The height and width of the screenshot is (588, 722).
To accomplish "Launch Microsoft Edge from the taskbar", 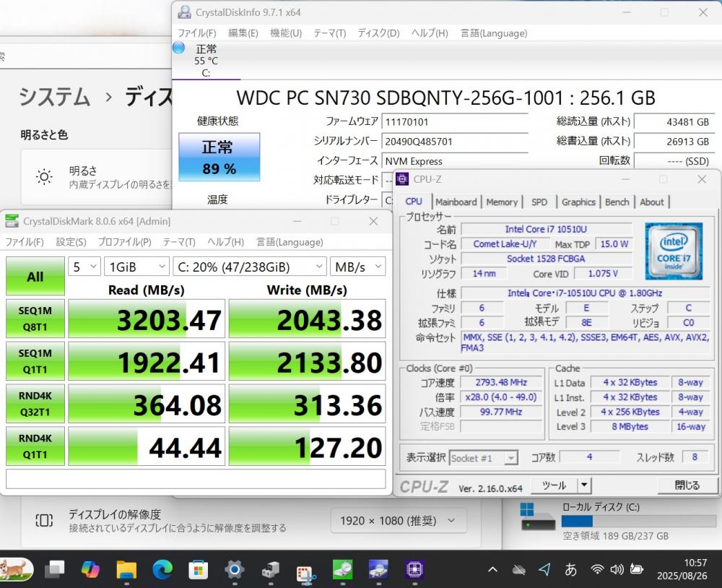I will click(162, 569).
